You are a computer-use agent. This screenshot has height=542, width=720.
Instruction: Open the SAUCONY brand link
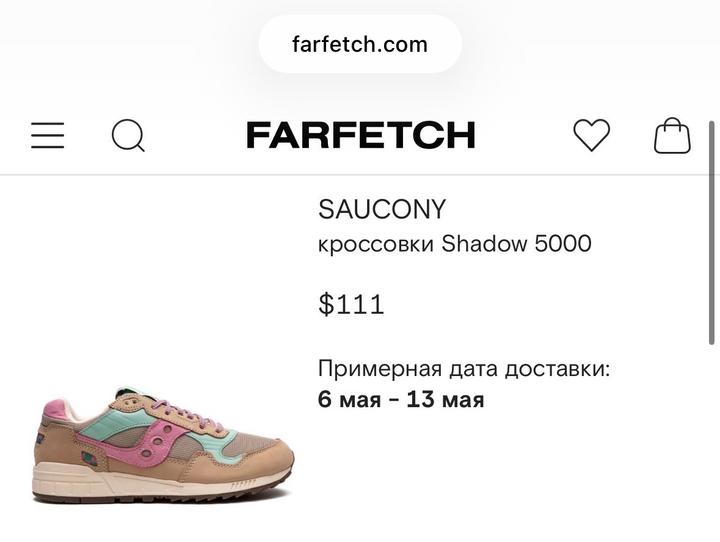coord(382,209)
